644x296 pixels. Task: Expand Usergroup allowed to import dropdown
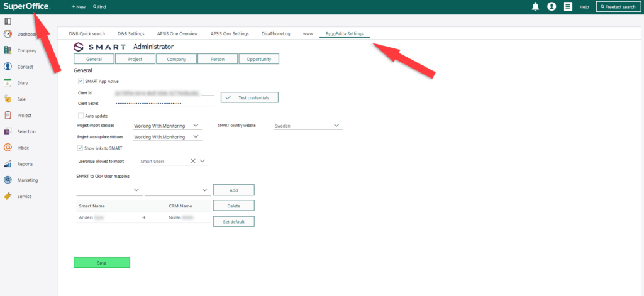[x=203, y=161]
